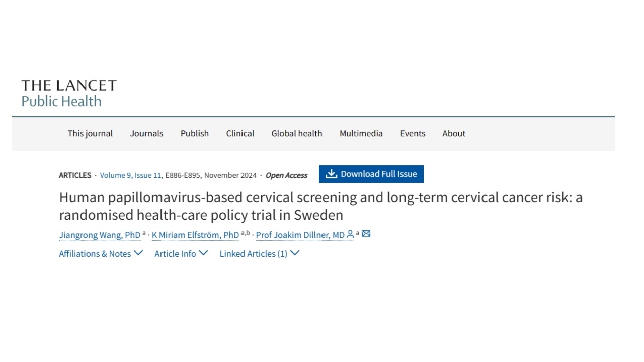Open author Jiangrong Wang, PhD link

tap(100, 235)
